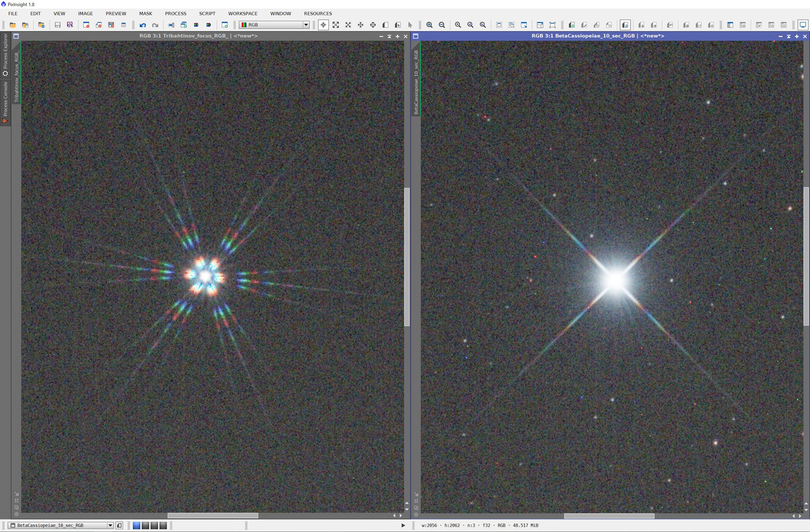Click the Close image red-dot icon

pyautogui.click(x=86, y=25)
